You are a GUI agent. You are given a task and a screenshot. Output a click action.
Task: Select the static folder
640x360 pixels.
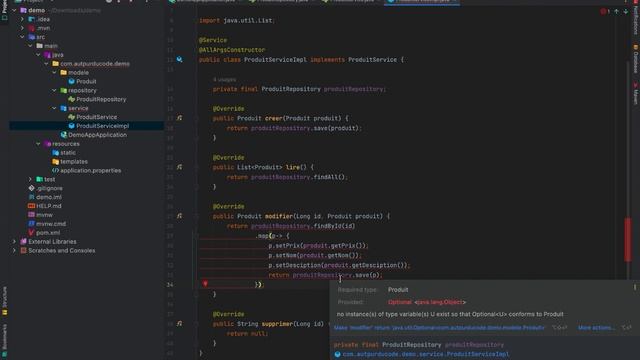(x=68, y=153)
